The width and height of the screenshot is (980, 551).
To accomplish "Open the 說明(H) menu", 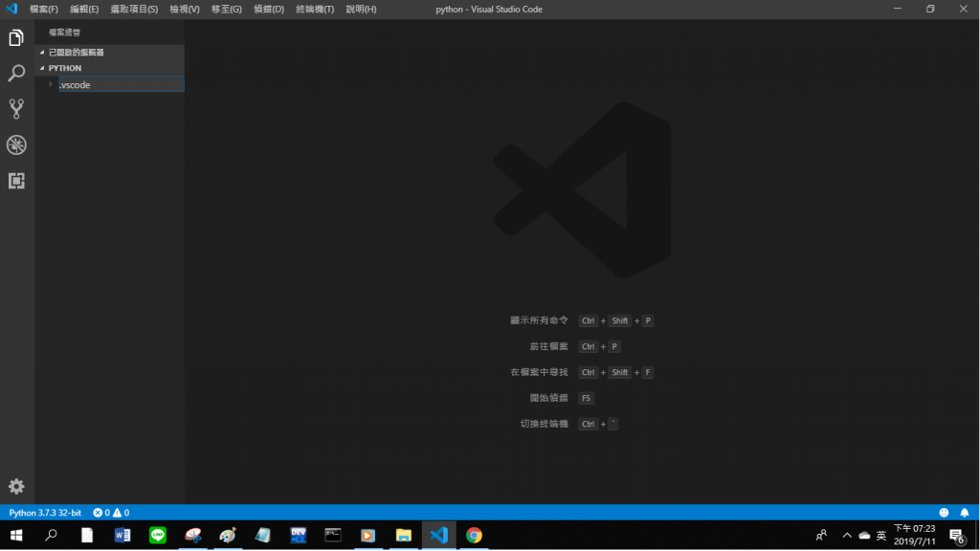I will pyautogui.click(x=361, y=10).
